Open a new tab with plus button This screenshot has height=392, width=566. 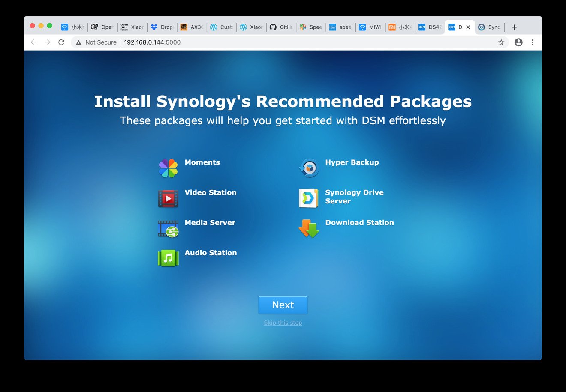point(514,27)
